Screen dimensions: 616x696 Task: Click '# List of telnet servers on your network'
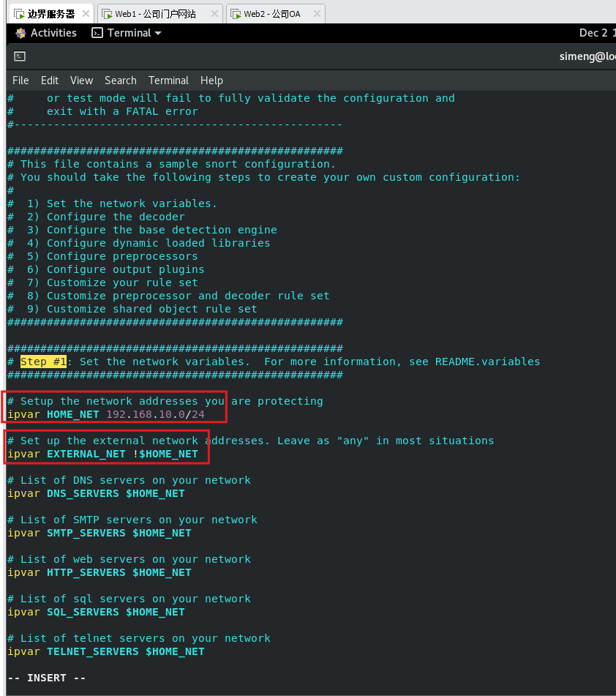pos(139,638)
